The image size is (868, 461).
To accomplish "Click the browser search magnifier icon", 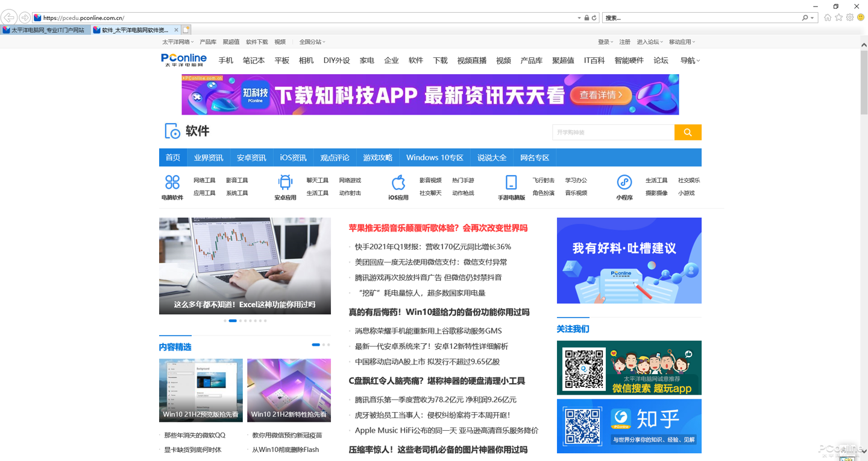I will (805, 18).
